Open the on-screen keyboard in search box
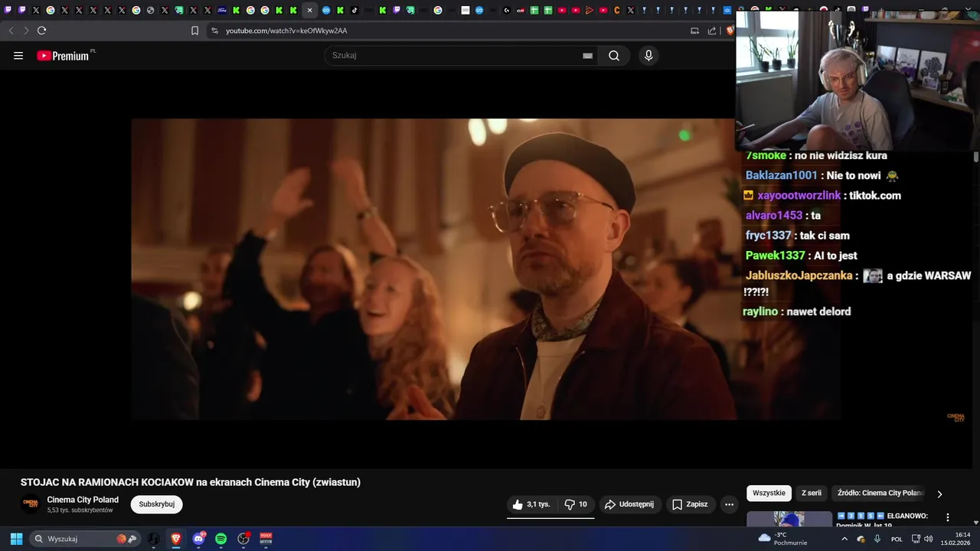The height and width of the screenshot is (551, 980). 587,56
